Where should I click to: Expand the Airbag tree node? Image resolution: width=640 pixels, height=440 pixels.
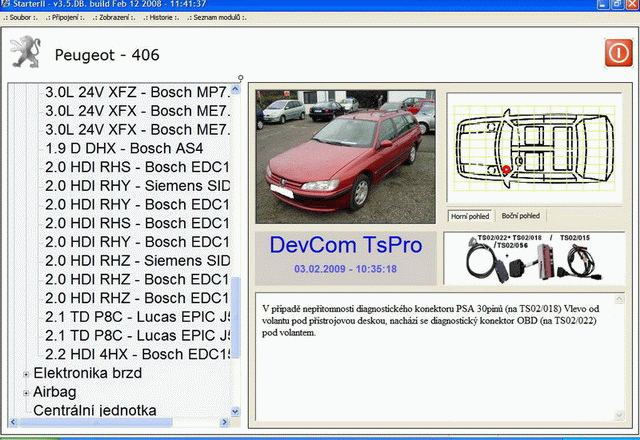pyautogui.click(x=26, y=393)
